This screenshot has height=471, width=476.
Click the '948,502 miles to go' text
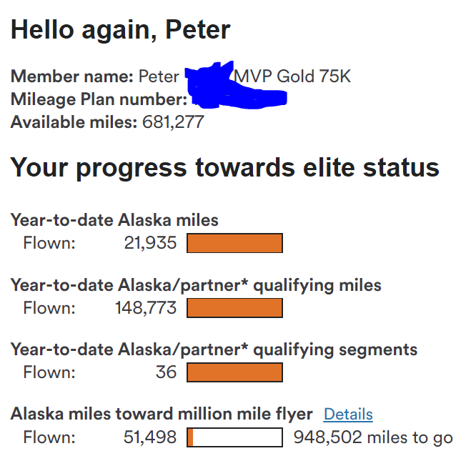coord(373,437)
